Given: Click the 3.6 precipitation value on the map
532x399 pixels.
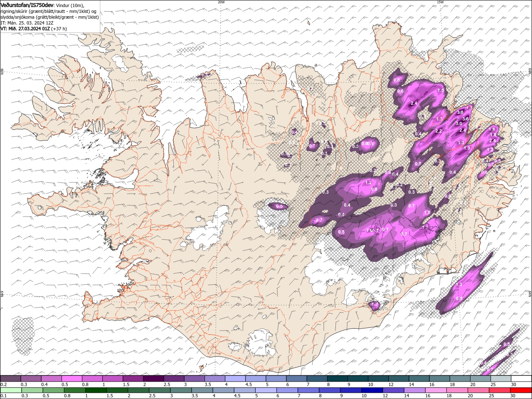Looking at the screenshot, I should pyautogui.click(x=465, y=119).
